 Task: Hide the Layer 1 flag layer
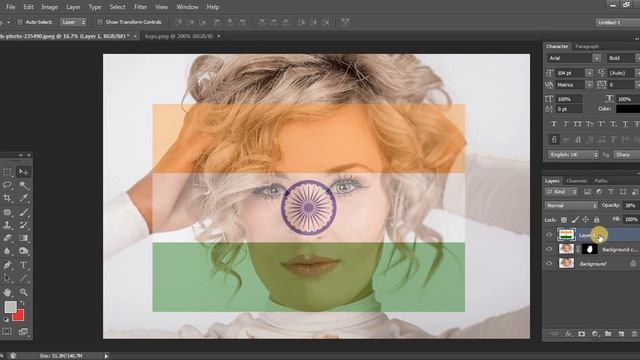click(549, 235)
